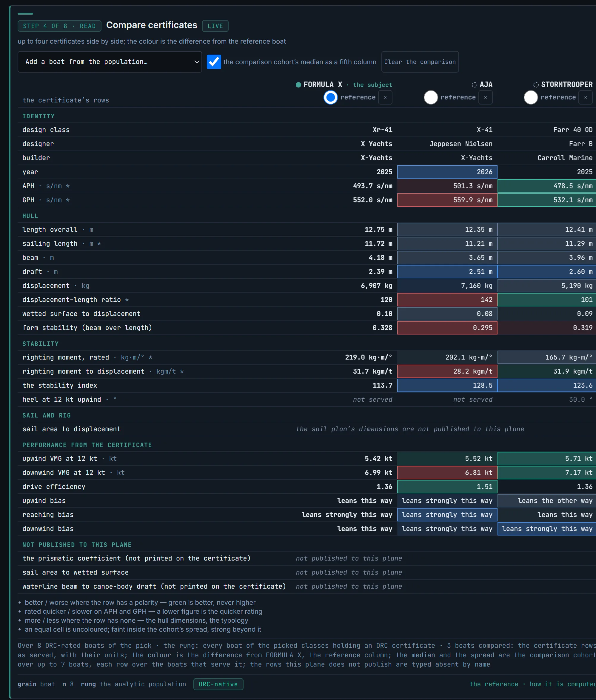Remove STORMTROOPER column with its × button
The width and height of the screenshot is (596, 700).
585,97
